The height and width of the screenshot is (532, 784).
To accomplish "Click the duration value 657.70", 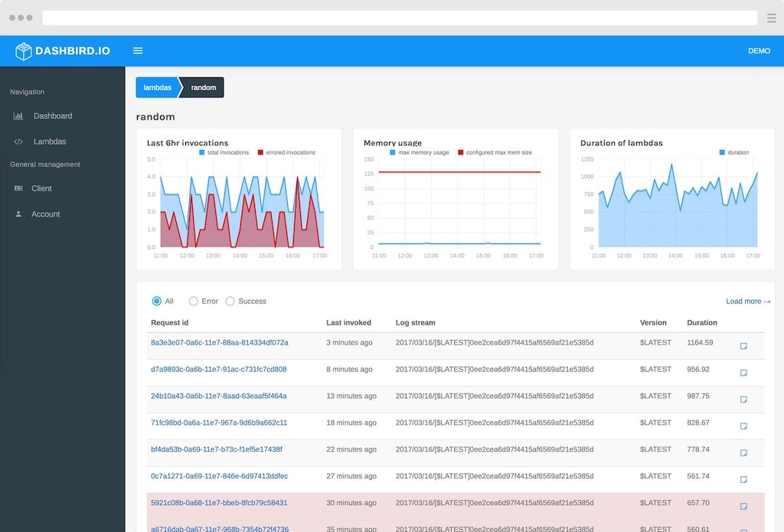I will click(698, 502).
